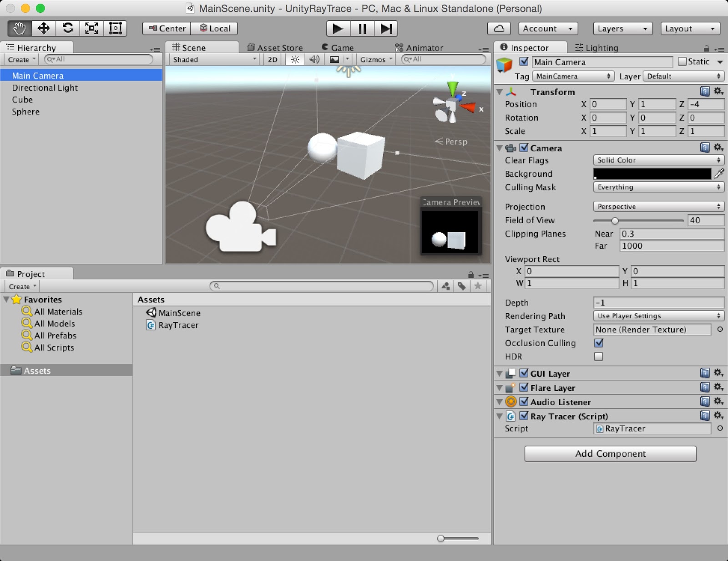
Task: Open GUI Layer component gear menu
Action: tap(718, 373)
